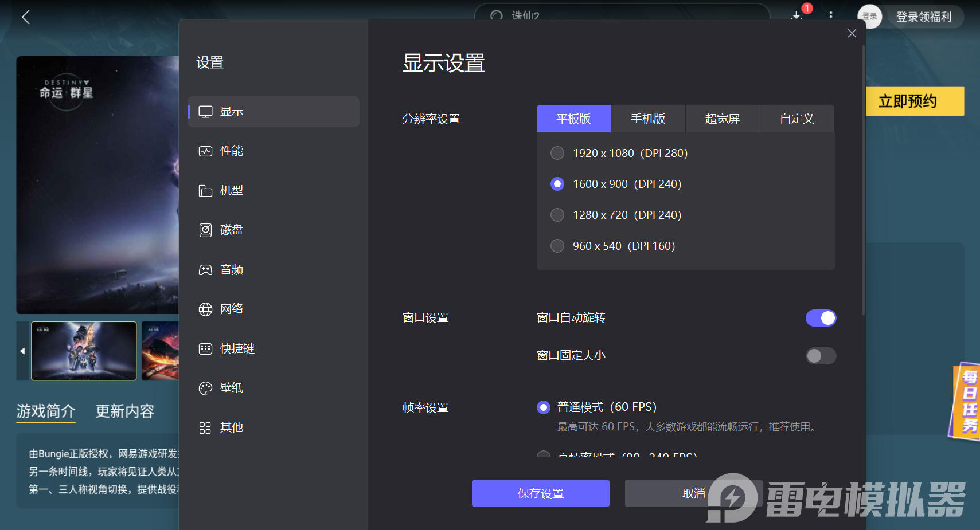Image resolution: width=980 pixels, height=530 pixels.
Task: Select the first highlighted game screenshot thumbnail
Action: (x=84, y=351)
